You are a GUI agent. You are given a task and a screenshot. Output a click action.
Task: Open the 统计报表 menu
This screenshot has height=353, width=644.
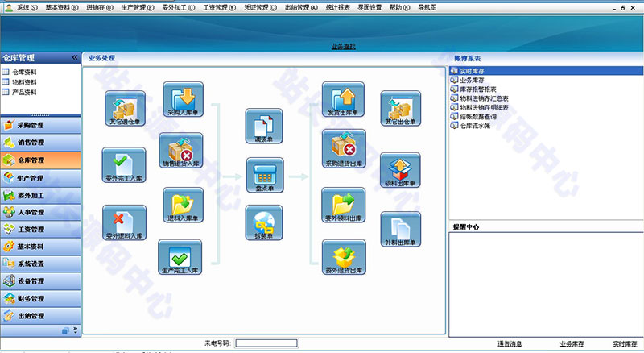(337, 7)
